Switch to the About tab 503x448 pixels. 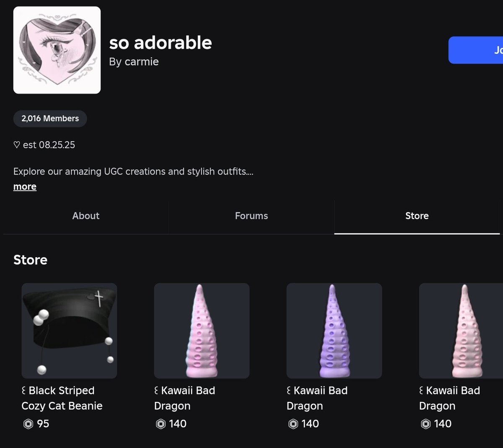point(86,216)
